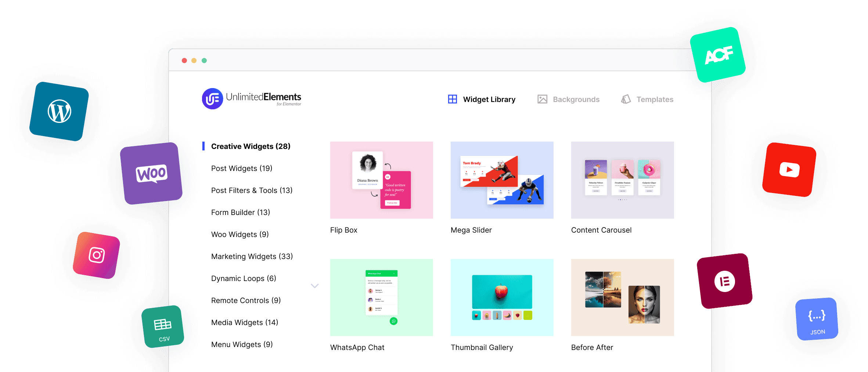Select the Mega Slider widget preview

point(502,180)
